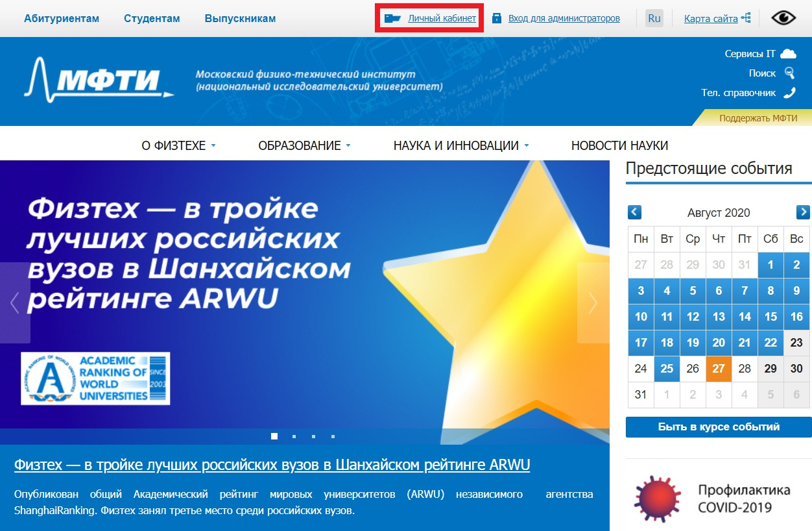Select August 15 in the calendar
Image resolution: width=812 pixels, height=531 pixels.
(x=770, y=317)
